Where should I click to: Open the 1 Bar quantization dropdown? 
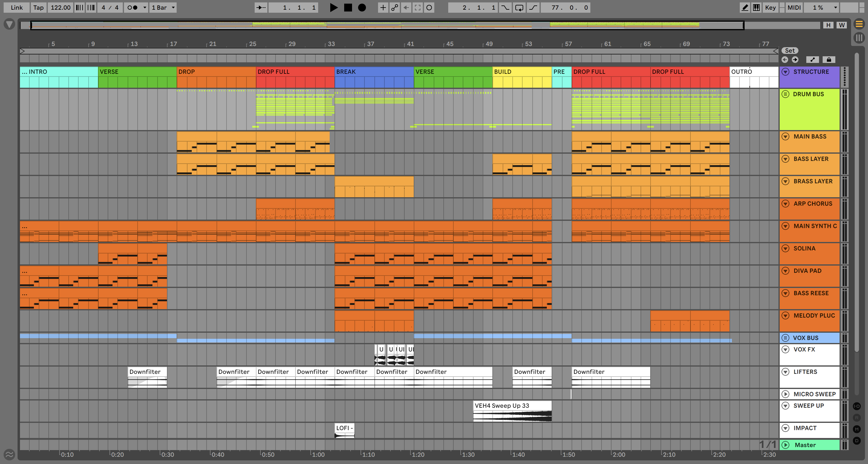coord(163,8)
